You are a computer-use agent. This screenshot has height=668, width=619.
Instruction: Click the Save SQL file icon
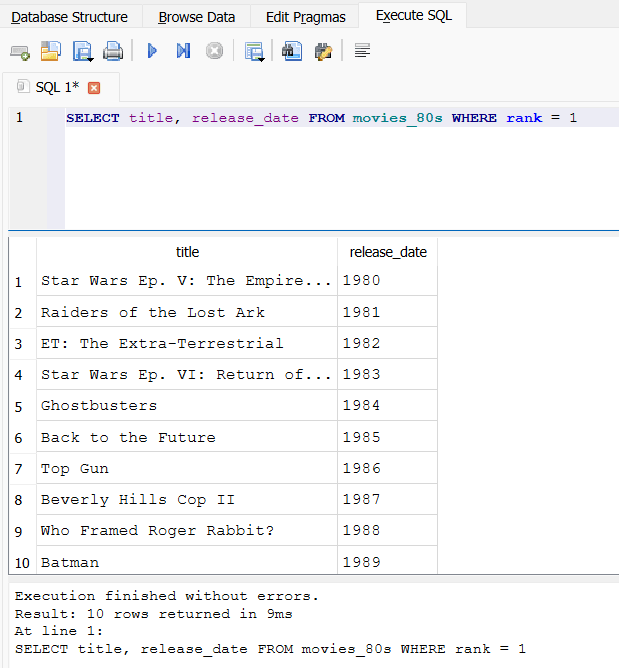[x=82, y=51]
